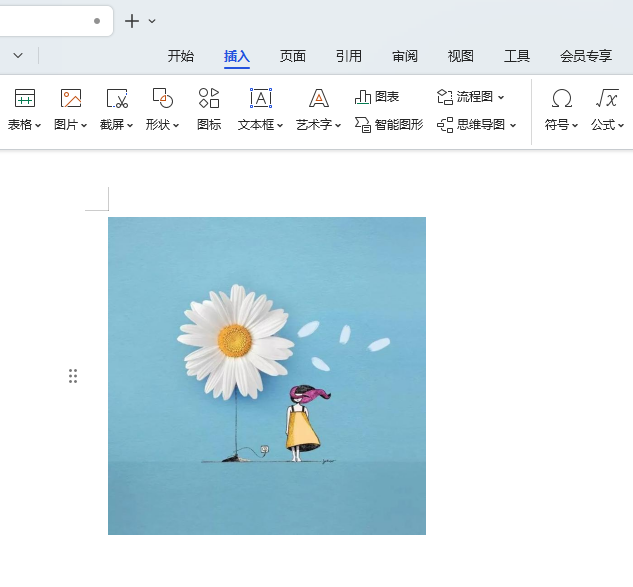Viewport: 633px width, 587px height.
Task: Insert a Chart (图表)
Action: [377, 97]
